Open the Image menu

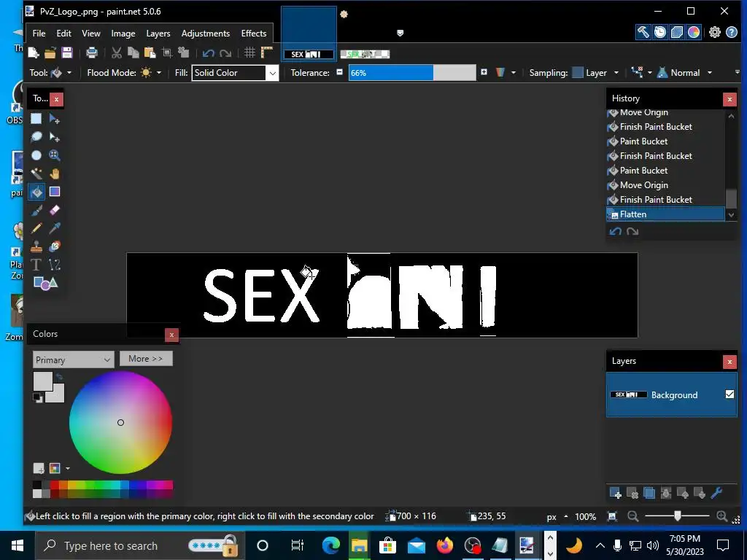tap(123, 34)
